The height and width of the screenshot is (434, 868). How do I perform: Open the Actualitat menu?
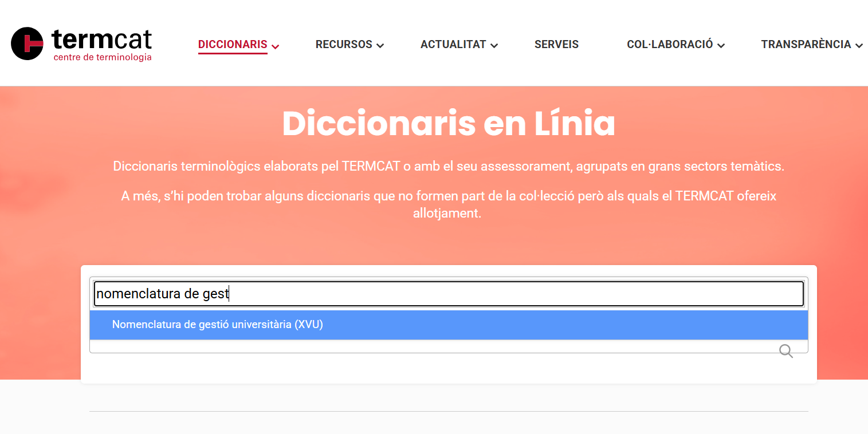(453, 45)
